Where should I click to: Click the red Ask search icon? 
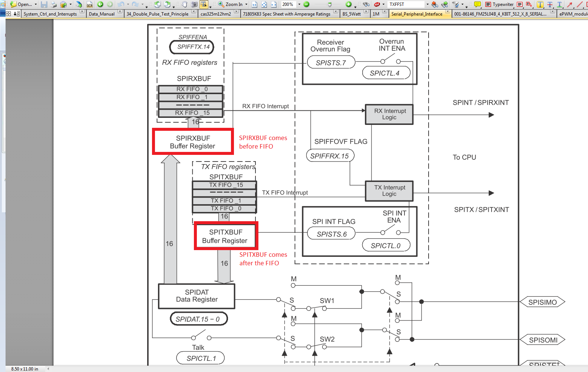coord(377,4)
